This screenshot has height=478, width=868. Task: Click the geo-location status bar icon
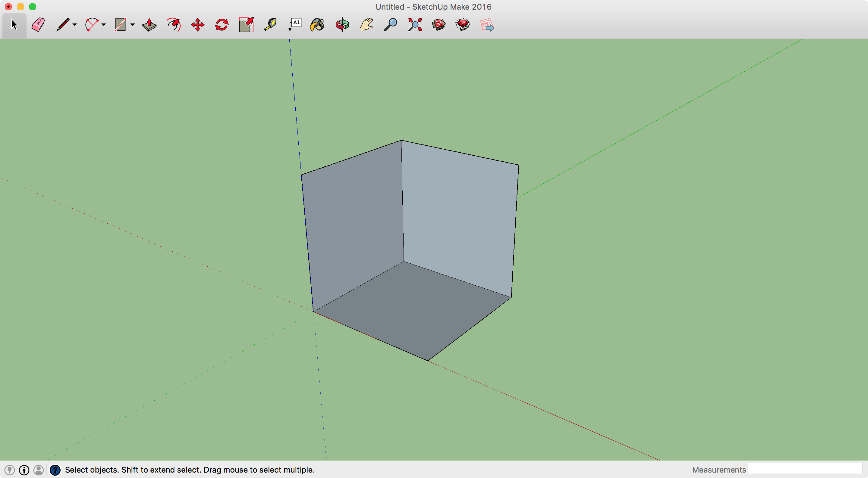click(9, 470)
